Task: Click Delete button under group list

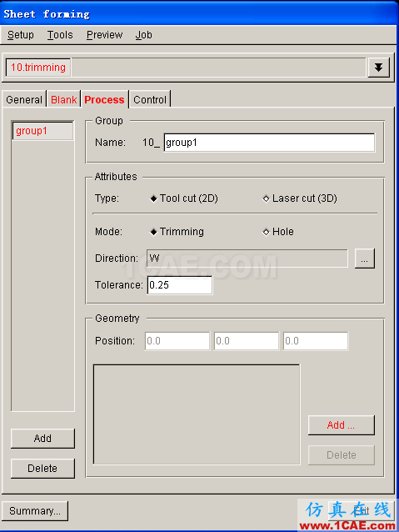Action: tap(42, 469)
